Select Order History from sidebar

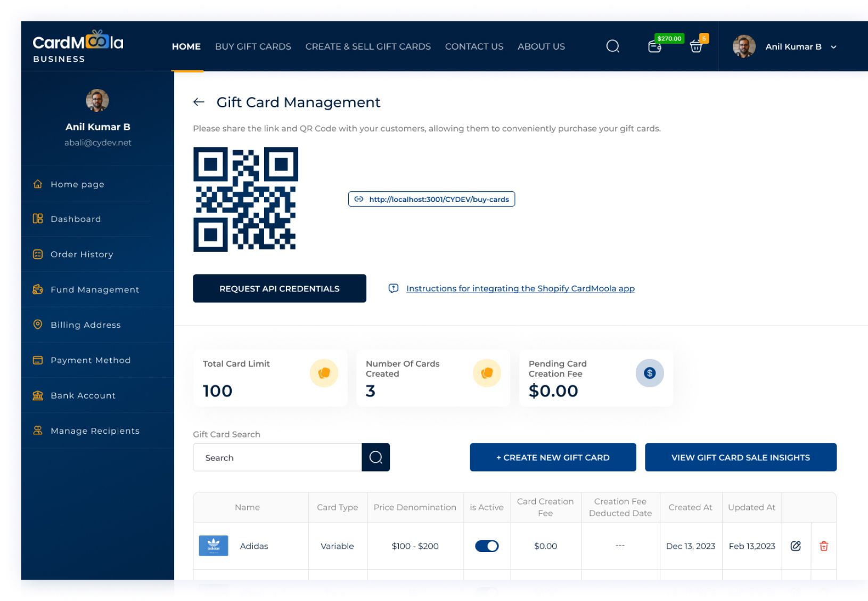pyautogui.click(x=81, y=255)
